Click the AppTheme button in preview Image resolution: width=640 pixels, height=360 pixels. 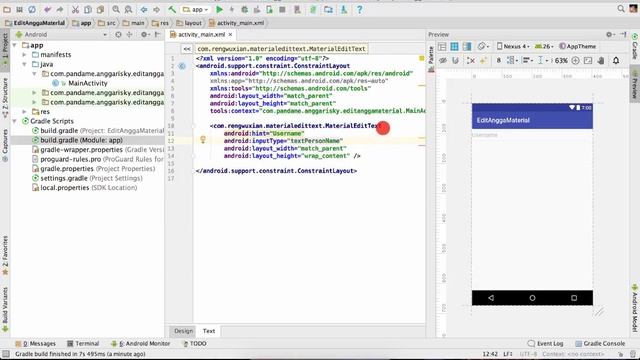[x=577, y=47]
